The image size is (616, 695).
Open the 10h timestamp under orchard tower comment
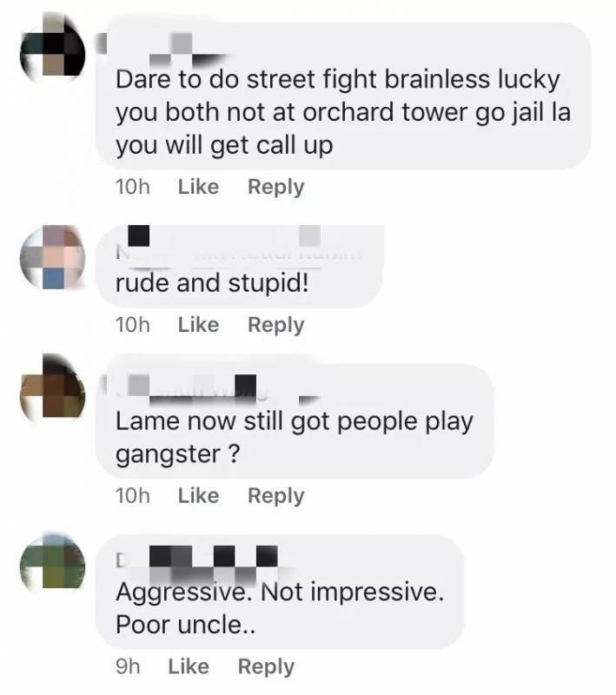point(133,187)
